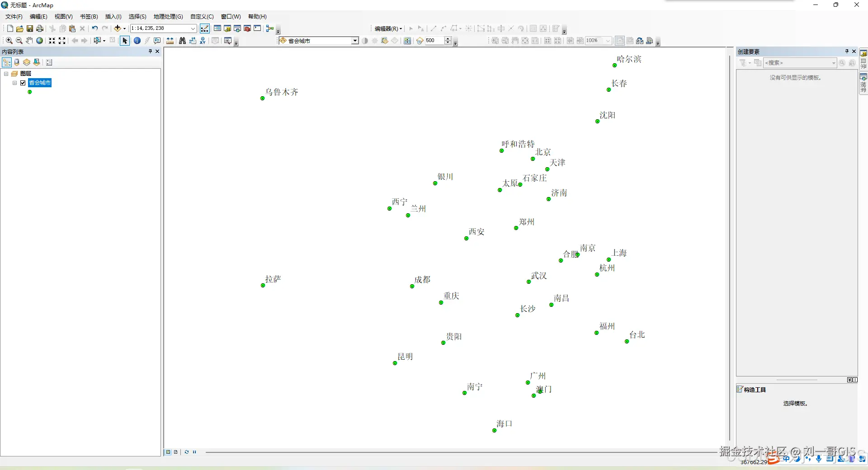
Task: Open the Go To XY tool
Action: [x=203, y=41]
